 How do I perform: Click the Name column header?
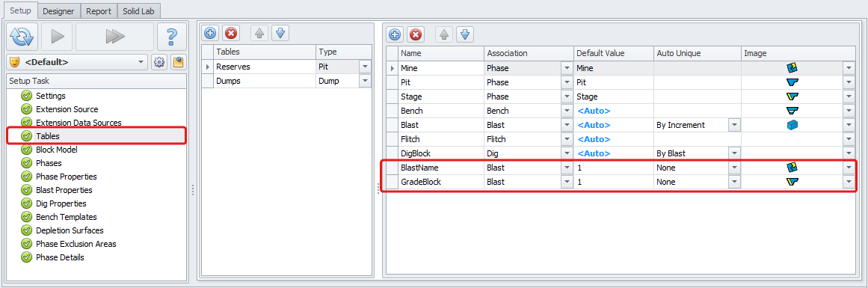440,53
